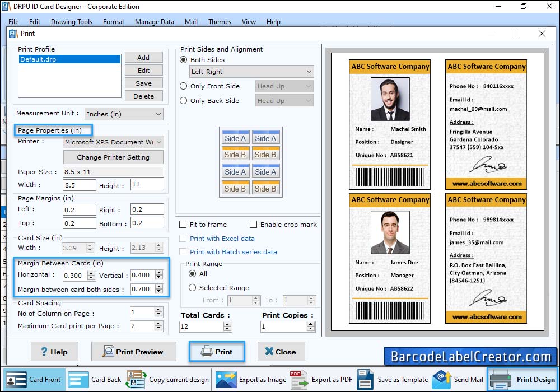Choose Selected Range radio button
Image resolution: width=560 pixels, height=392 pixels.
[x=192, y=288]
